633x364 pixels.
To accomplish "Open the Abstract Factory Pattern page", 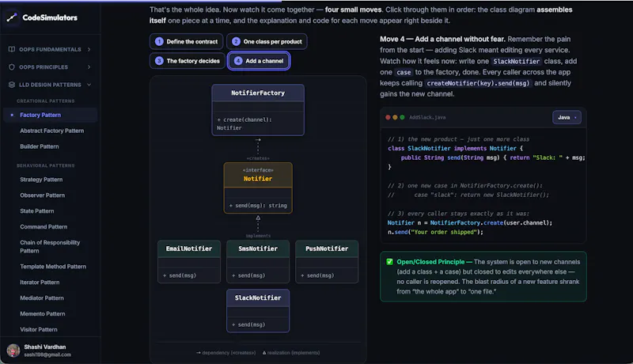I will coord(52,131).
